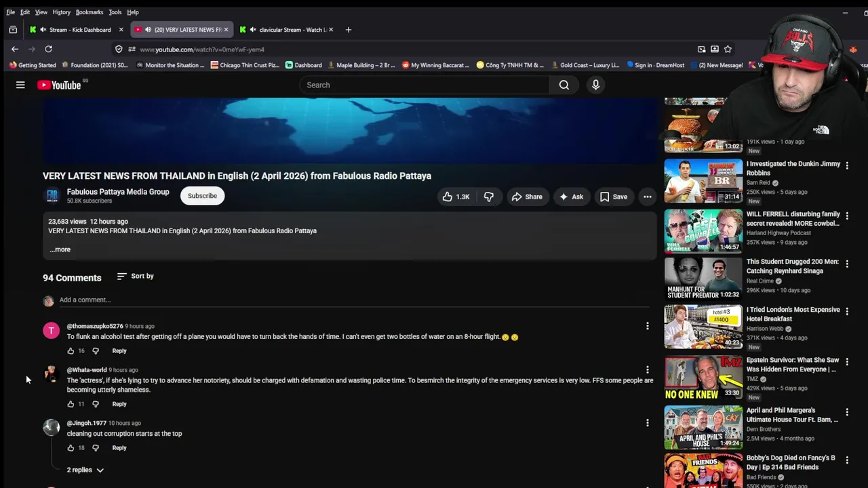Like thomaszupko5276's comment
Image resolution: width=868 pixels, height=488 pixels.
coord(71,351)
